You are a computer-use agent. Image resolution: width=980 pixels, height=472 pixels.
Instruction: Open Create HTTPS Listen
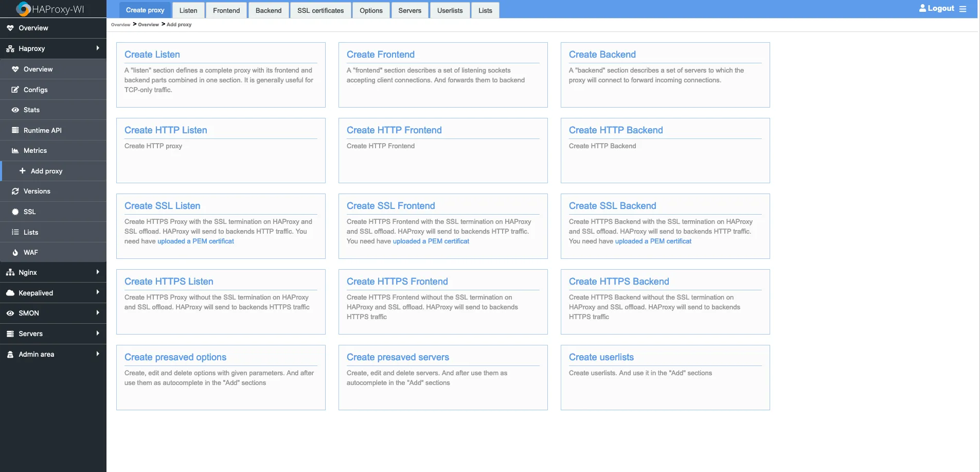(x=169, y=282)
